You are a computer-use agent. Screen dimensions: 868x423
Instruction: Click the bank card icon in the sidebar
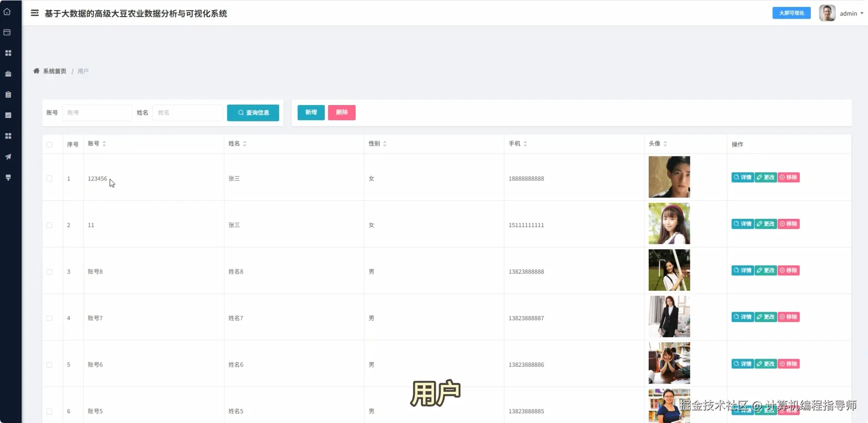(x=8, y=32)
